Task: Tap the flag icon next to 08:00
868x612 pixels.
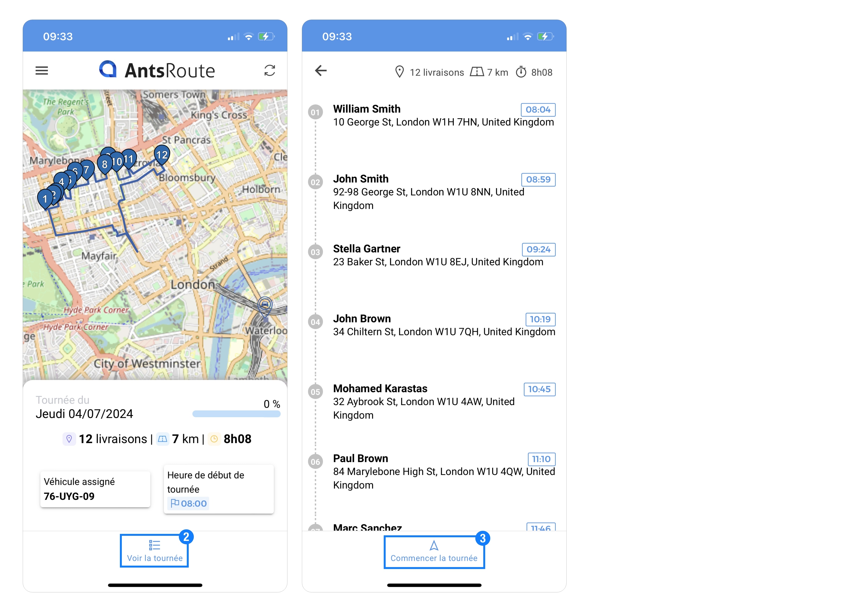Action: point(175,503)
